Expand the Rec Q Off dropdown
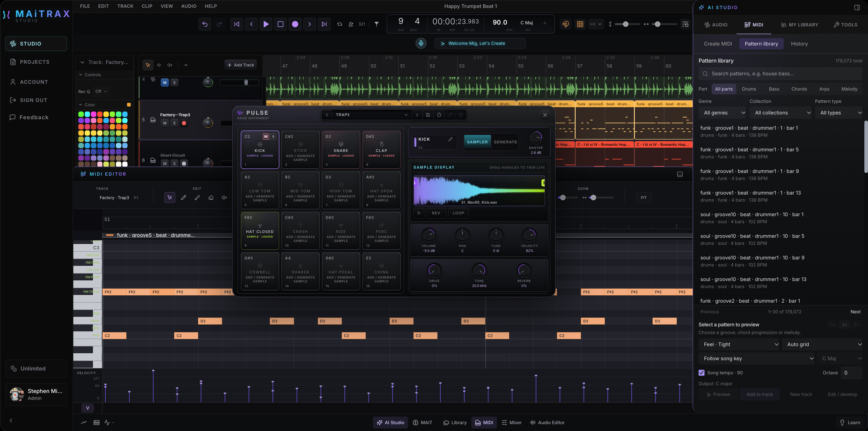Screen dimensions: 868x431 pos(101,91)
